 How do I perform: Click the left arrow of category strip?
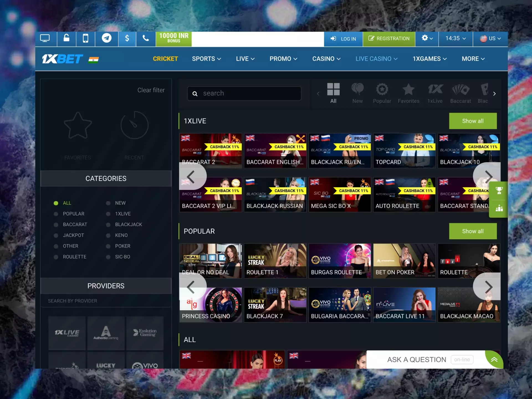coord(318,94)
